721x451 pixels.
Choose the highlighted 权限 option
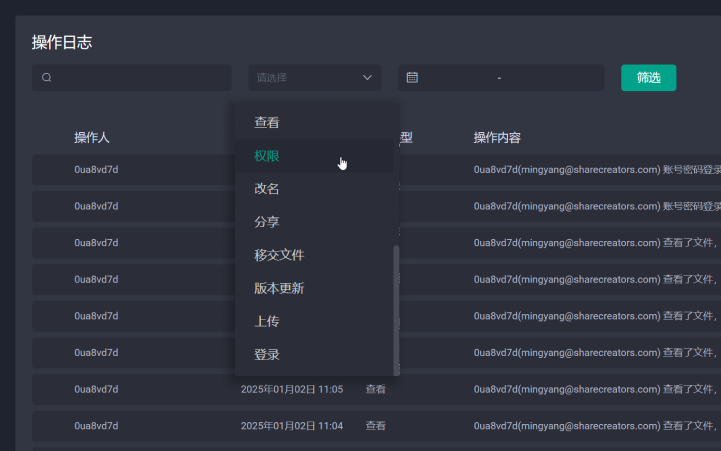click(x=267, y=156)
